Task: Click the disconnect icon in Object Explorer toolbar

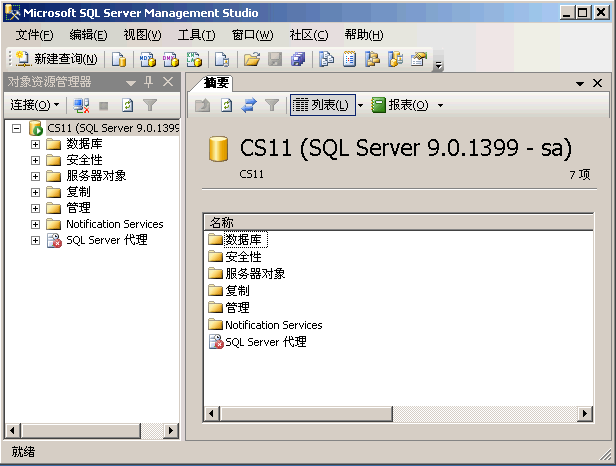Action: 81,105
